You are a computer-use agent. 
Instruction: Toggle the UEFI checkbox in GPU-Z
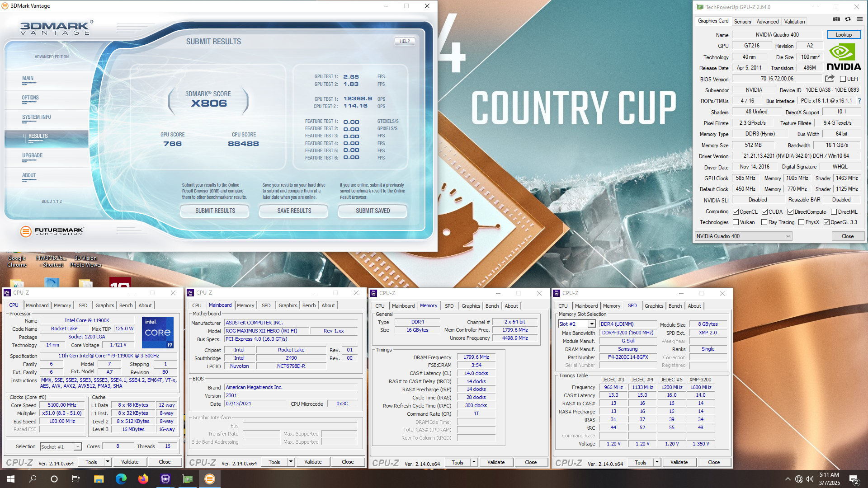pyautogui.click(x=843, y=79)
